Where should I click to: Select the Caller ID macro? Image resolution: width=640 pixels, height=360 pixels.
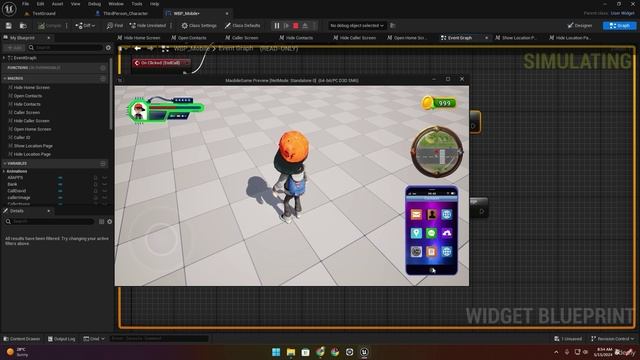pyautogui.click(x=22, y=138)
